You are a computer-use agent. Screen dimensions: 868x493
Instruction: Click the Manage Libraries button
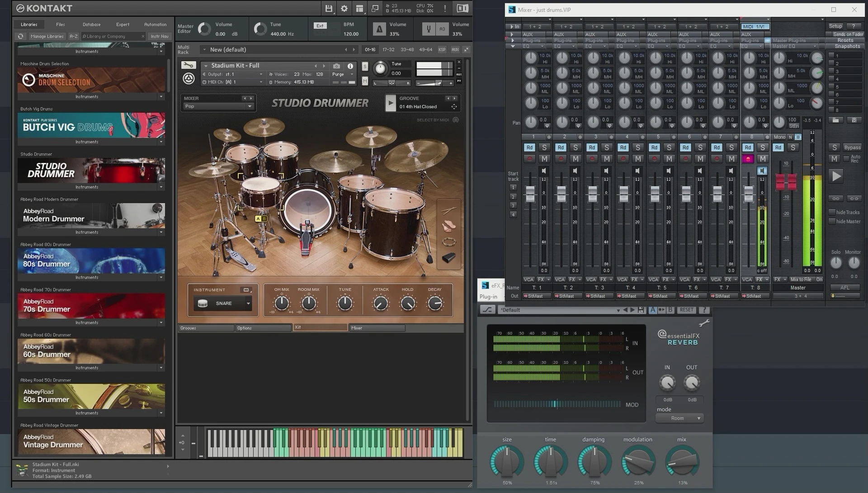(47, 36)
